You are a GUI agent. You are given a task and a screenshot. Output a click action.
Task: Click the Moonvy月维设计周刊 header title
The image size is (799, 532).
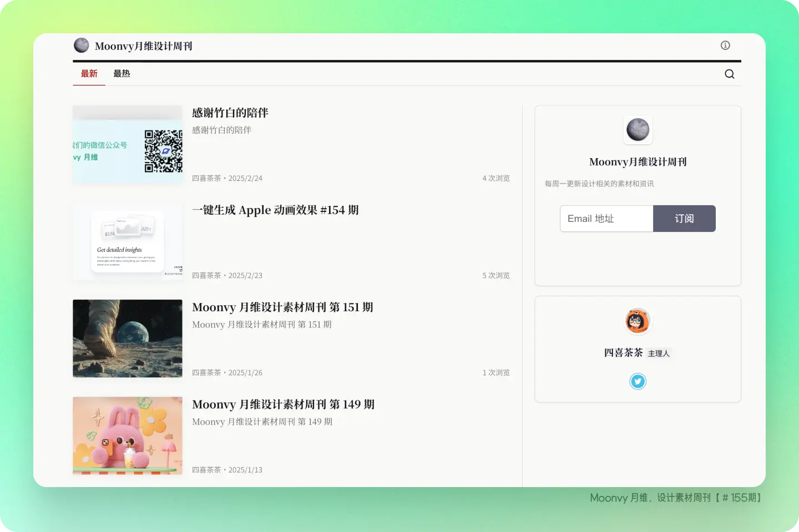143,46
